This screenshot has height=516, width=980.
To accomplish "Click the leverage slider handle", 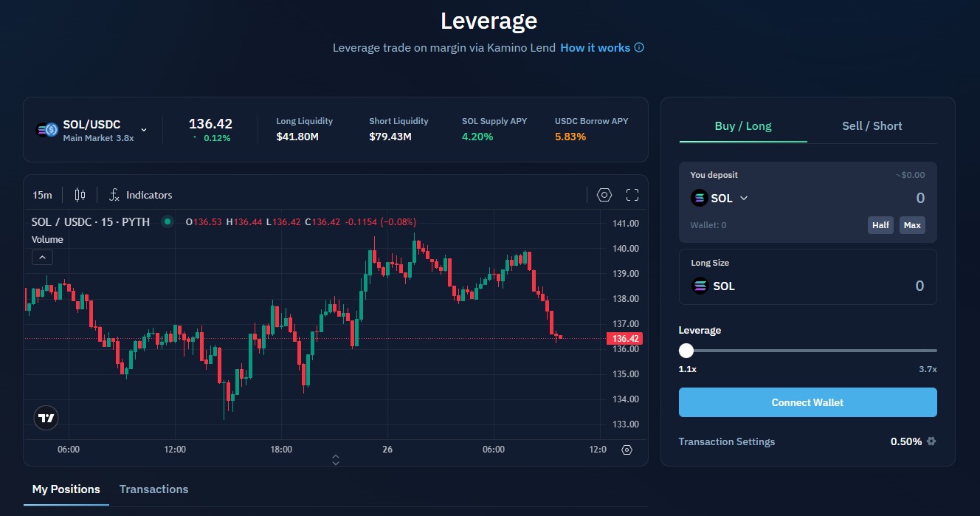I will (686, 351).
